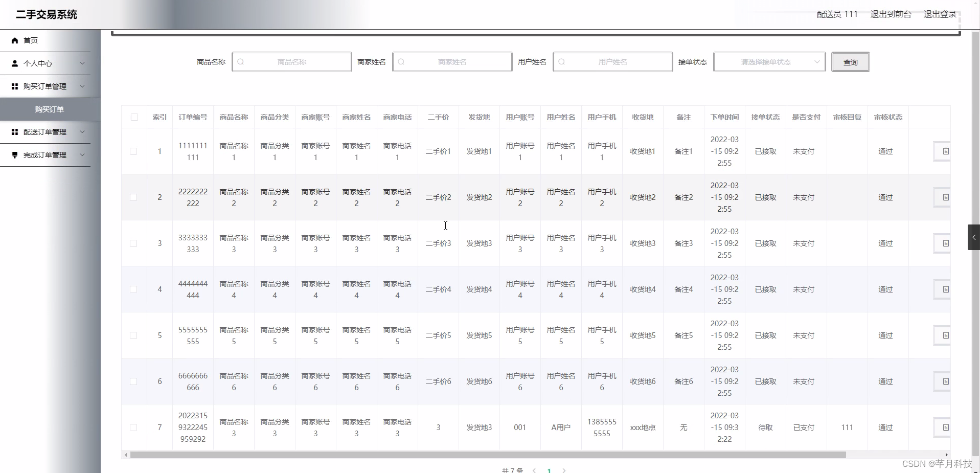
Task: Click the detail icon on order row 7
Action: [x=945, y=427]
